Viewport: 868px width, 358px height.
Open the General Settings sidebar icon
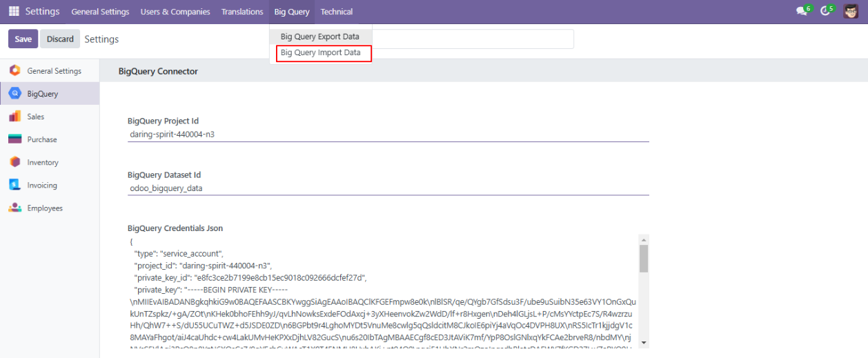tap(14, 70)
